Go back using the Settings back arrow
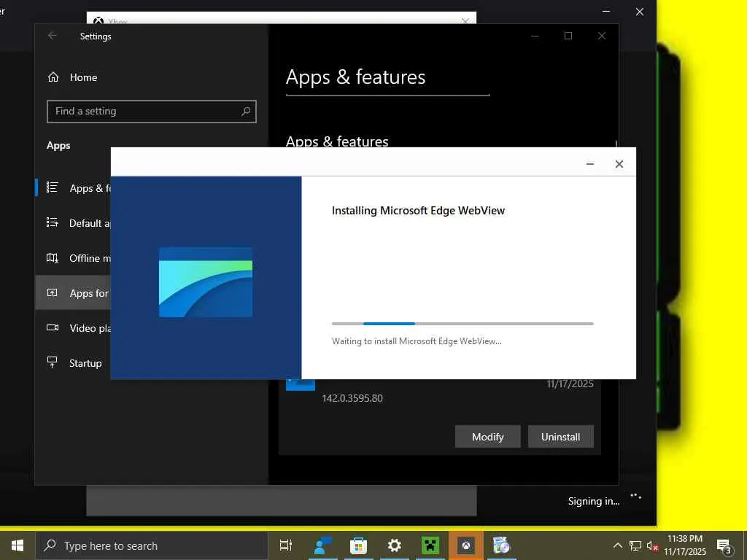 click(53, 36)
